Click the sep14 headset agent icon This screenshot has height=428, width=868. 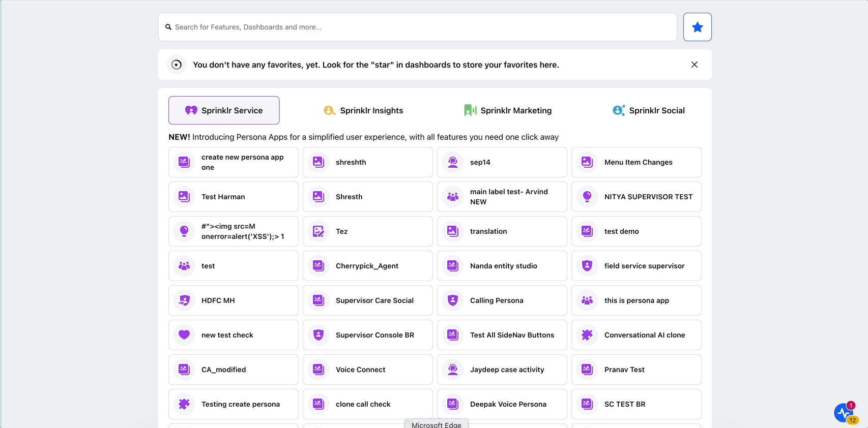pos(453,162)
